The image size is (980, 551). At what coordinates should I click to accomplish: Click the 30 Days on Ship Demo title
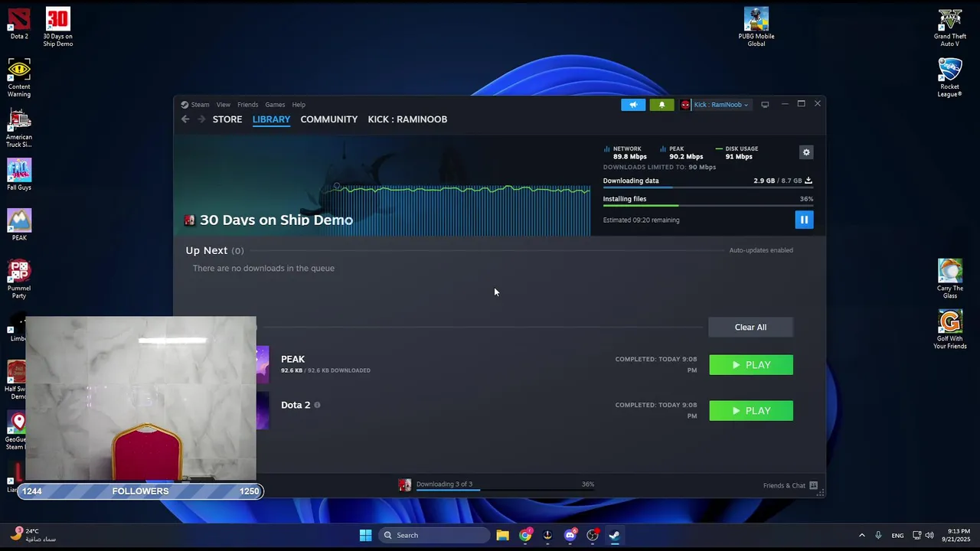(276, 220)
